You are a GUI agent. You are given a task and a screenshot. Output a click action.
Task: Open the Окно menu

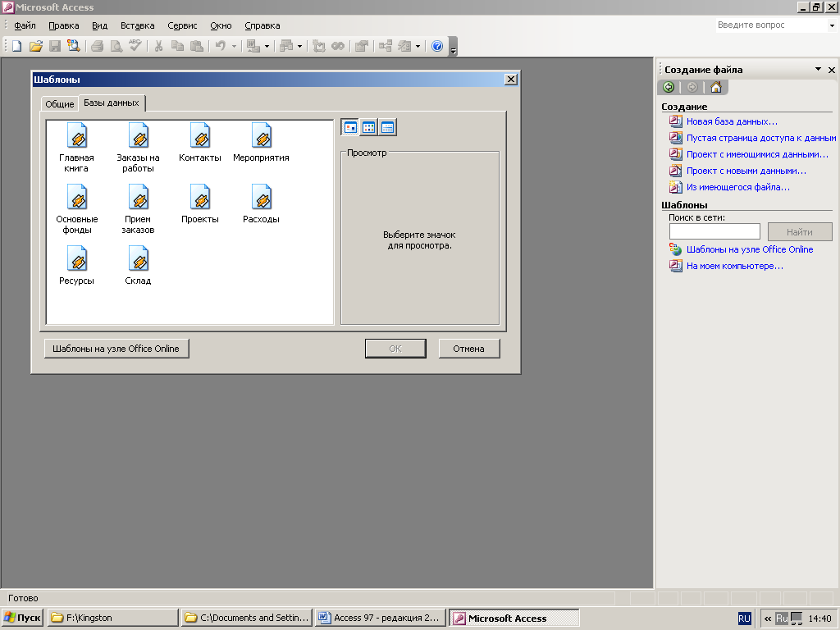[221, 25]
